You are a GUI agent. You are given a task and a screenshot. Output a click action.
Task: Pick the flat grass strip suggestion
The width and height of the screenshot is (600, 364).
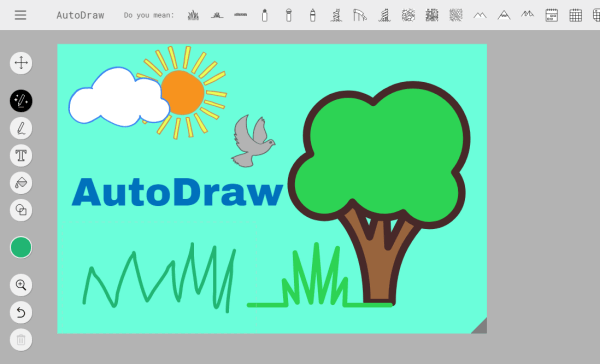(x=241, y=15)
